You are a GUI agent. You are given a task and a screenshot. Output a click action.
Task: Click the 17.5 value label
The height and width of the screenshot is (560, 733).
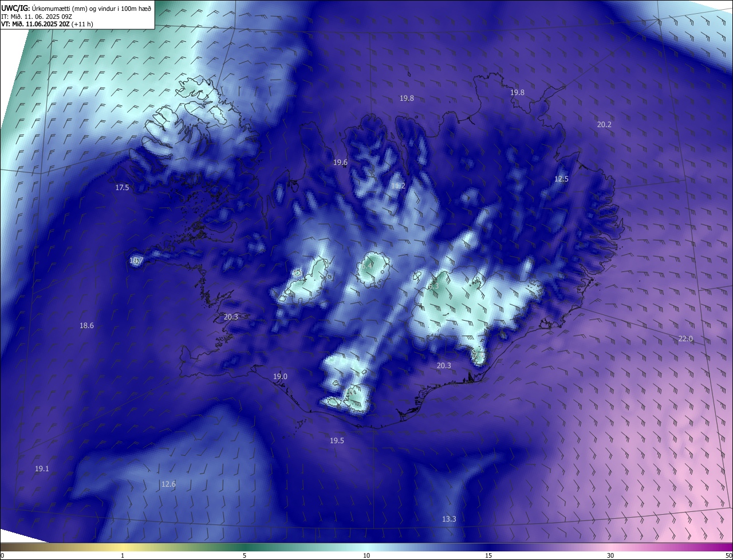pyautogui.click(x=122, y=187)
